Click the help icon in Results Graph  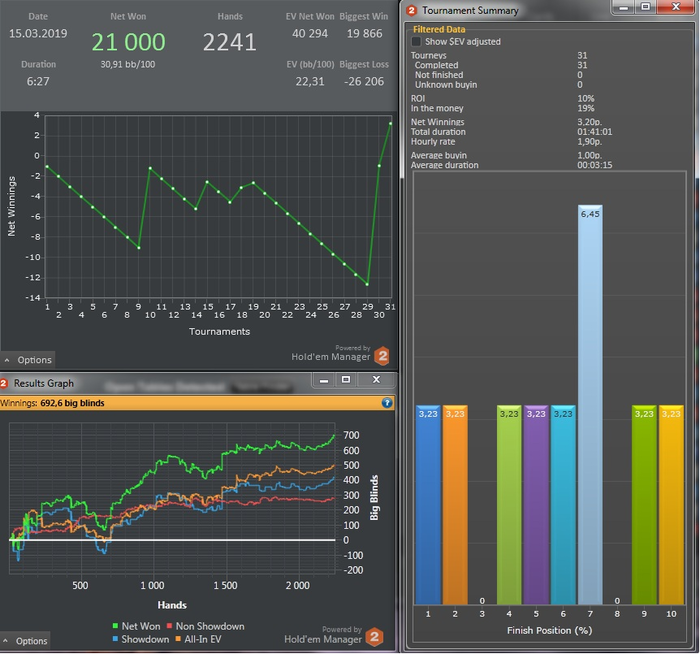(387, 403)
